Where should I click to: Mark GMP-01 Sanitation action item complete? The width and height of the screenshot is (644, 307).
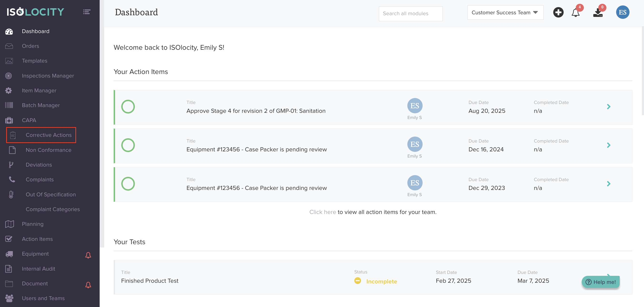coord(128,107)
